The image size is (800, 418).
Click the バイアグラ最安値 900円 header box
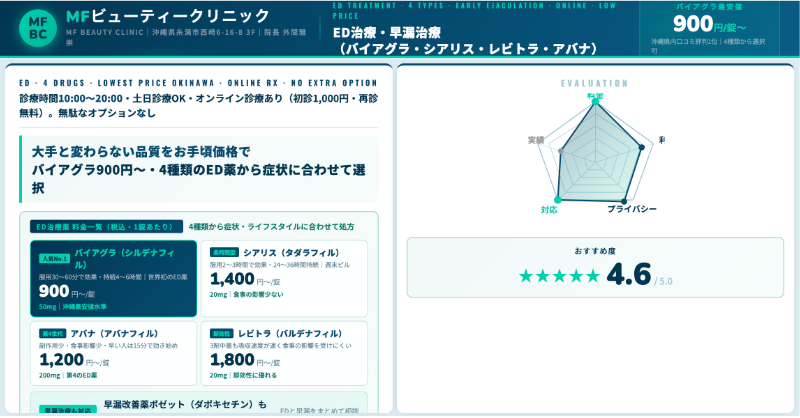coord(709,28)
